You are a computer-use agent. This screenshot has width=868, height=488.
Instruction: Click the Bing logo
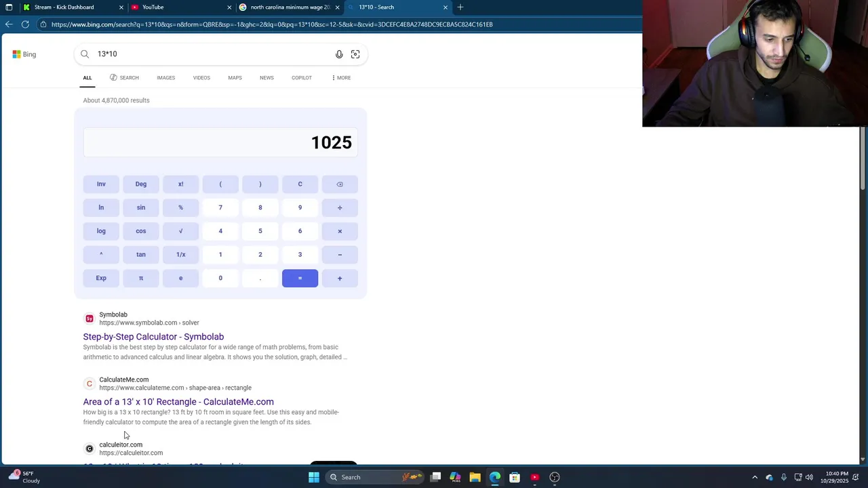coord(24,54)
